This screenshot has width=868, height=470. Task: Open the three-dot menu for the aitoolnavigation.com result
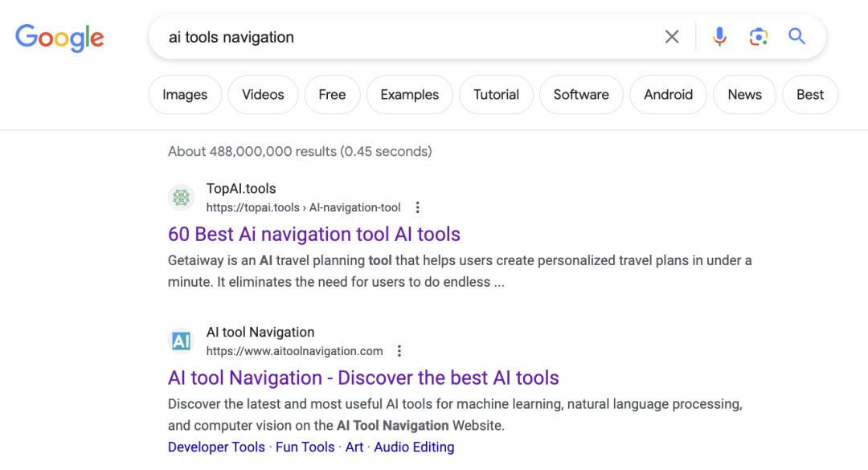coord(399,351)
